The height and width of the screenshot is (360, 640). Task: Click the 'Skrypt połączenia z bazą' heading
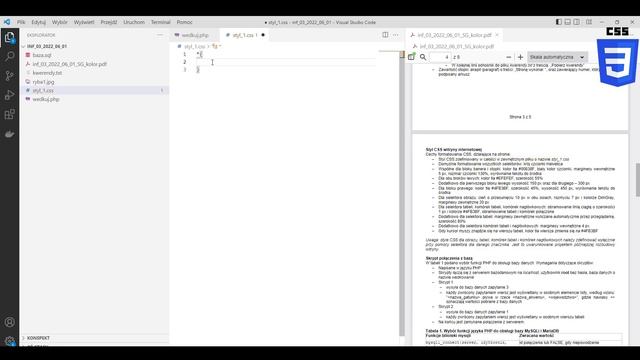[449, 258]
